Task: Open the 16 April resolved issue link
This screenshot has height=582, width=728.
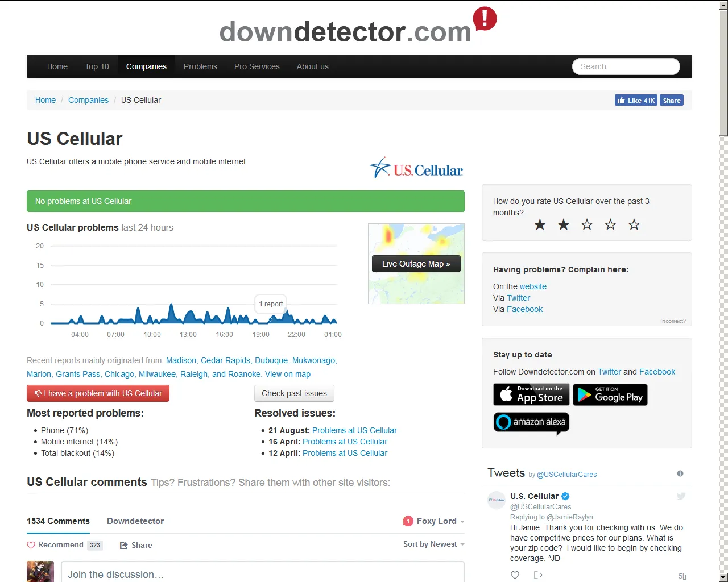Action: pyautogui.click(x=345, y=442)
